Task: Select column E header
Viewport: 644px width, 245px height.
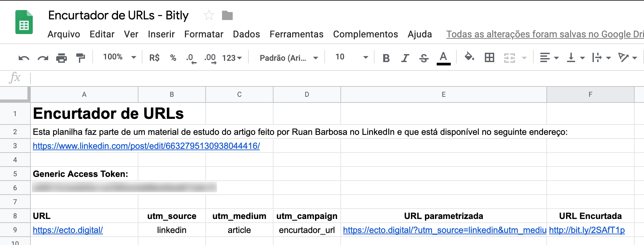Action: pyautogui.click(x=444, y=94)
